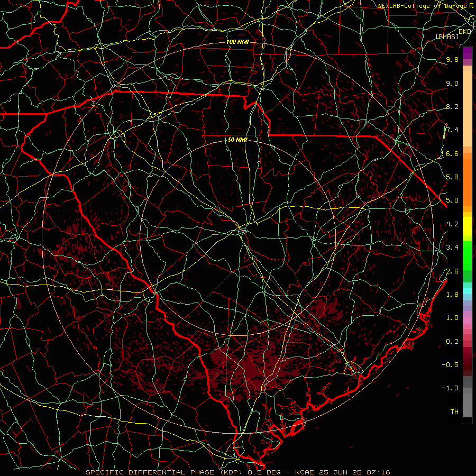Viewport: 476px width, 476px height.
Task: Select the pink segment of color bar
Action: pyautogui.click(x=467, y=321)
